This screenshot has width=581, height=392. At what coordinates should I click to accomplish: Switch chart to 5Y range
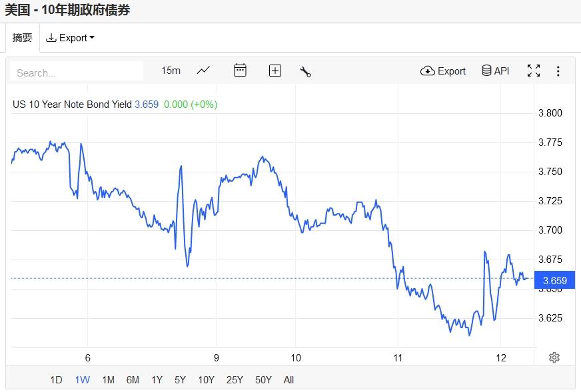tap(180, 380)
